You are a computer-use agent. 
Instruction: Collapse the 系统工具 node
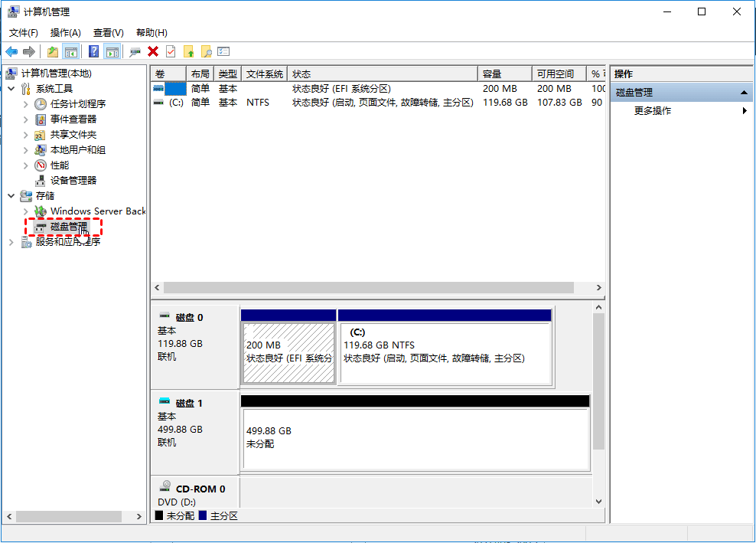(x=11, y=89)
